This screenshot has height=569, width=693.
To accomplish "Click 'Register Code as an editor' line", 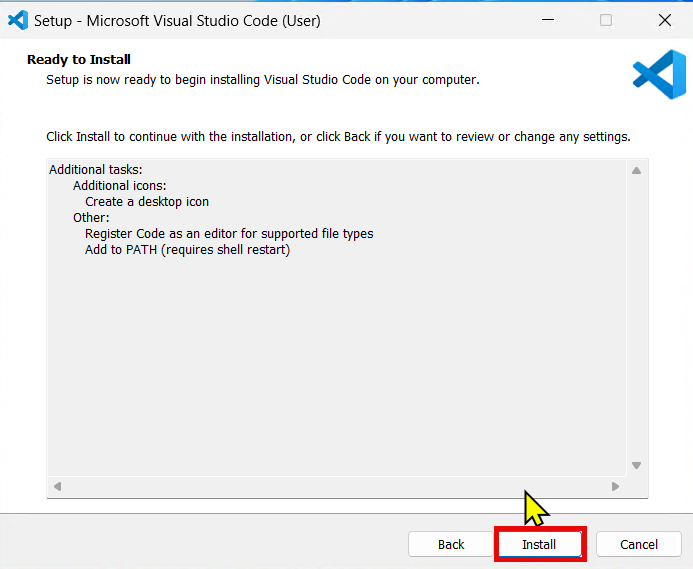I will coord(229,233).
